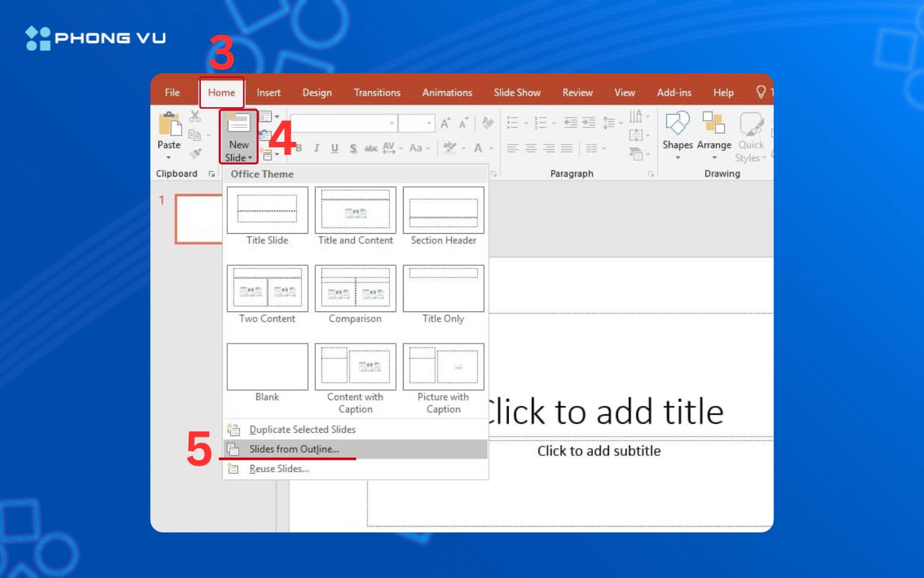Open the Help tab
The image size is (924, 578).
(x=723, y=92)
